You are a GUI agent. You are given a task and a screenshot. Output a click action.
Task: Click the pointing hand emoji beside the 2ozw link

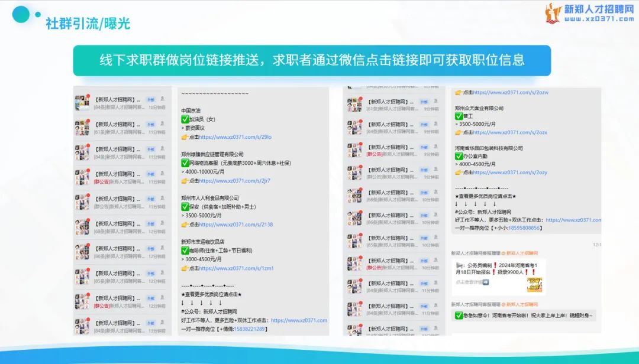point(459,92)
